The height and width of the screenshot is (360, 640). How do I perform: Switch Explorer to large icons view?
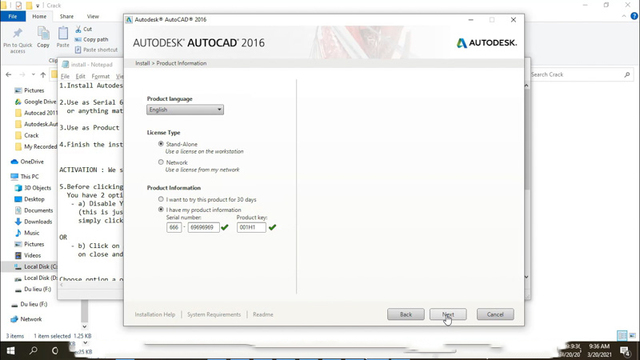tap(632, 336)
